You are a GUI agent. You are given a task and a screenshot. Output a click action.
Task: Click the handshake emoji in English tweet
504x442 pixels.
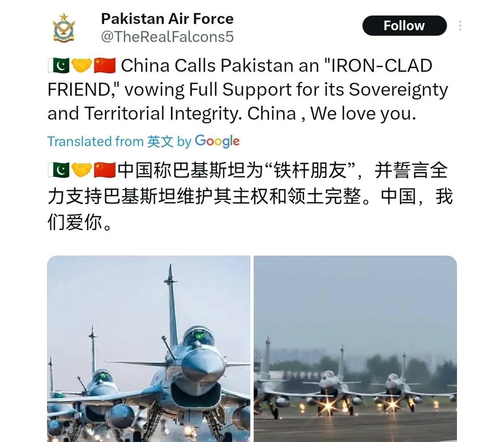point(81,66)
